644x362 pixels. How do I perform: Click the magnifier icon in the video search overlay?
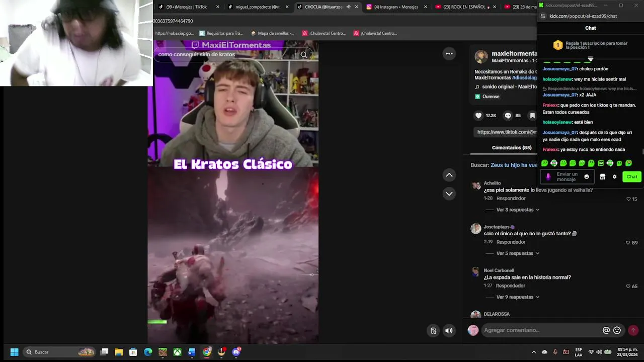[303, 55]
